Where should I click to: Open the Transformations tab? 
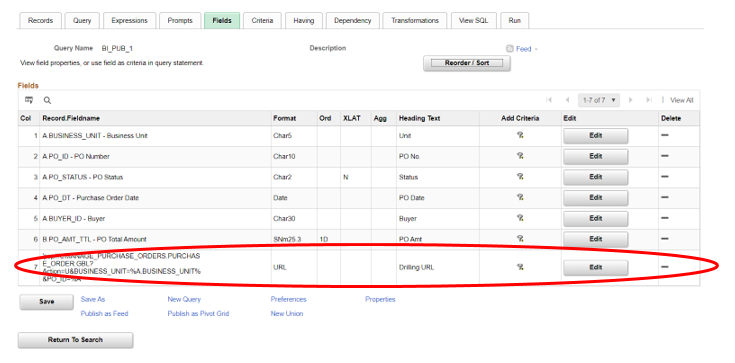pos(415,21)
